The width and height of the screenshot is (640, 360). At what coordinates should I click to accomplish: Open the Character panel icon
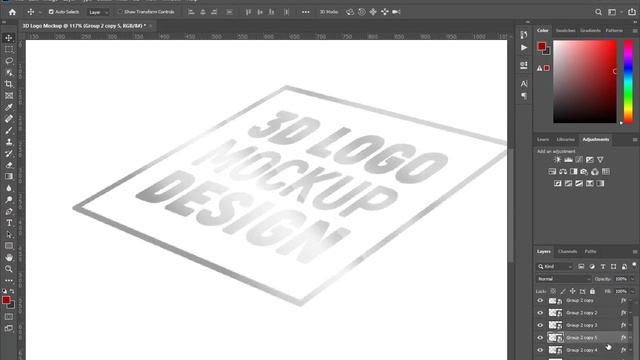pyautogui.click(x=524, y=83)
